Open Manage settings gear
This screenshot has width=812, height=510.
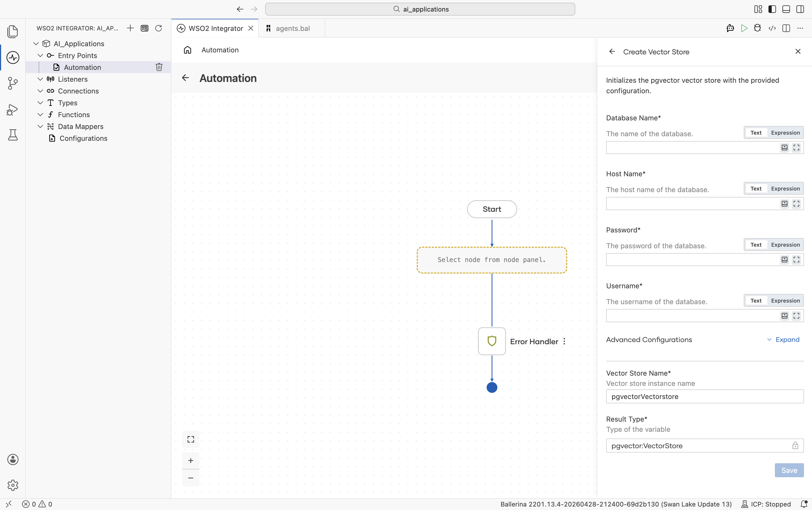pos(12,485)
